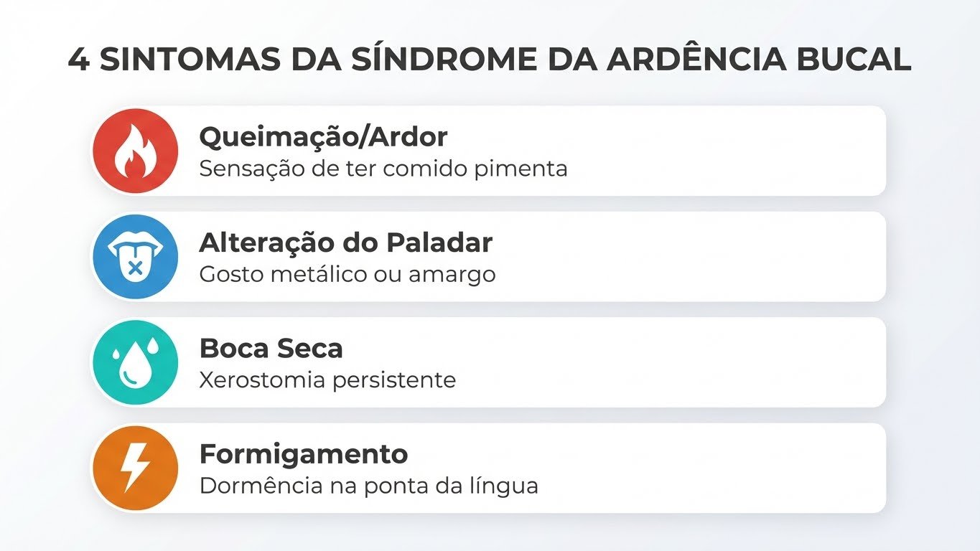Select the "Alteração do Paladar" heading
This screenshot has width=980, height=551.
click(x=345, y=242)
